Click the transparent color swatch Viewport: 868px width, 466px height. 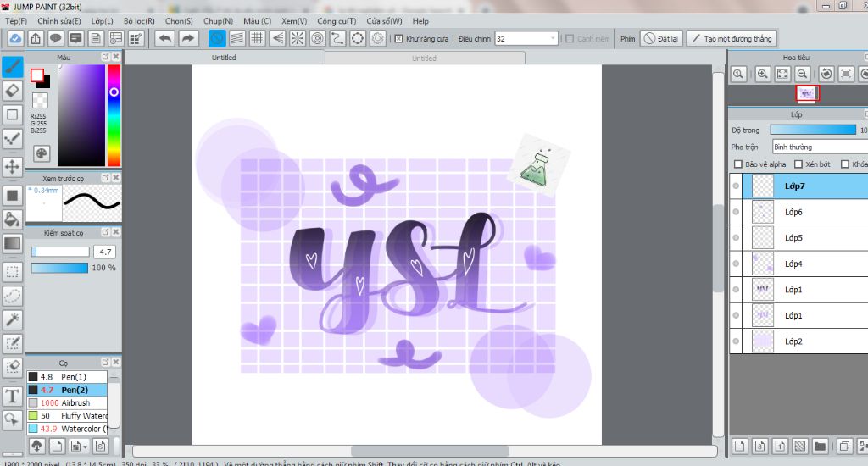(x=40, y=100)
